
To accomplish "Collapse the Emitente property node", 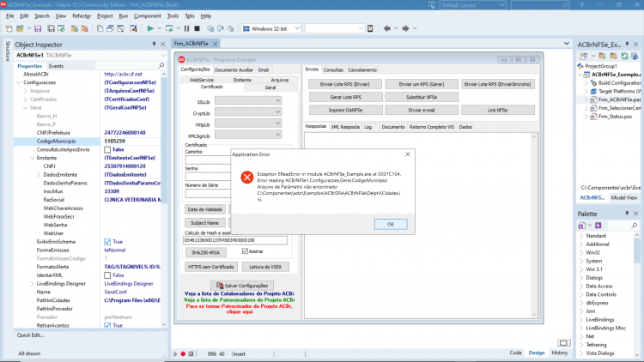I will click(x=32, y=158).
